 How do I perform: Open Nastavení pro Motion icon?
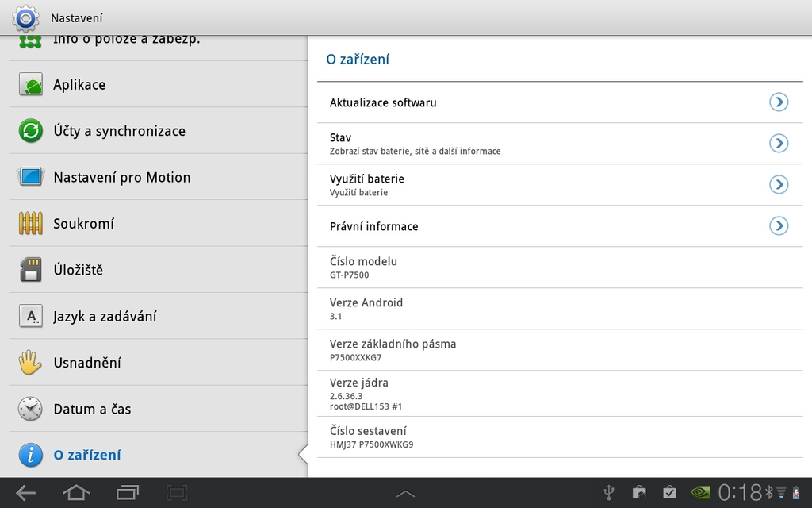coord(30,177)
